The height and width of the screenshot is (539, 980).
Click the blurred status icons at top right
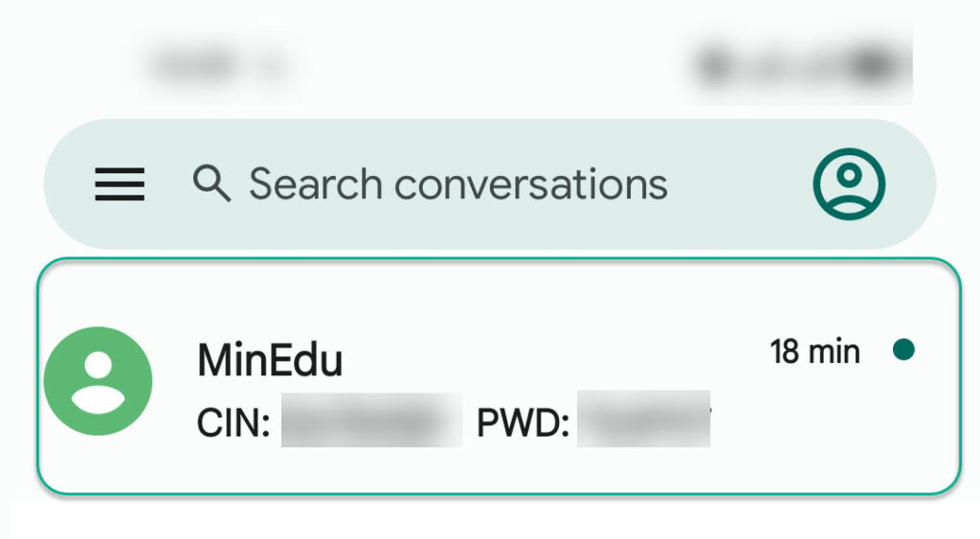click(x=801, y=64)
